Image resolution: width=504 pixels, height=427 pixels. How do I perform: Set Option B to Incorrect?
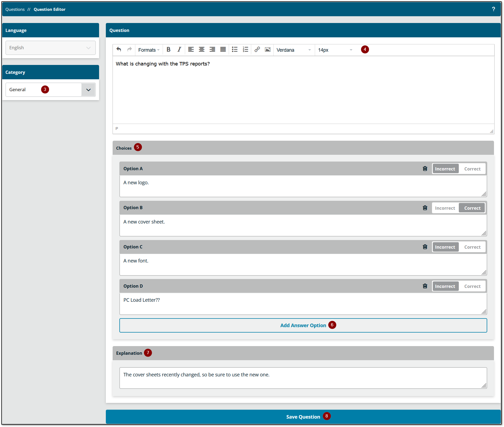(x=445, y=208)
